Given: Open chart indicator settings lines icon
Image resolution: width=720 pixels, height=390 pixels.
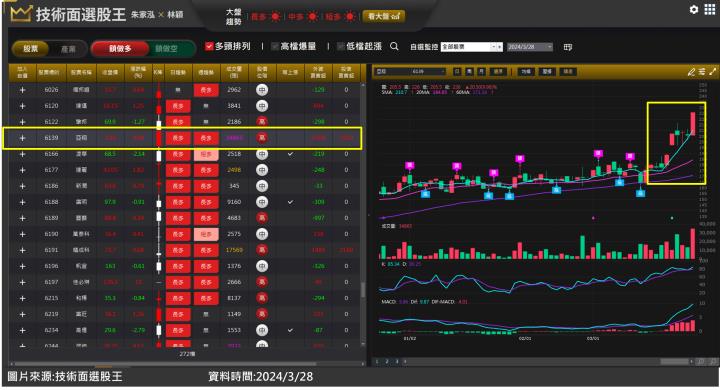Looking at the screenshot, I should point(702,72).
